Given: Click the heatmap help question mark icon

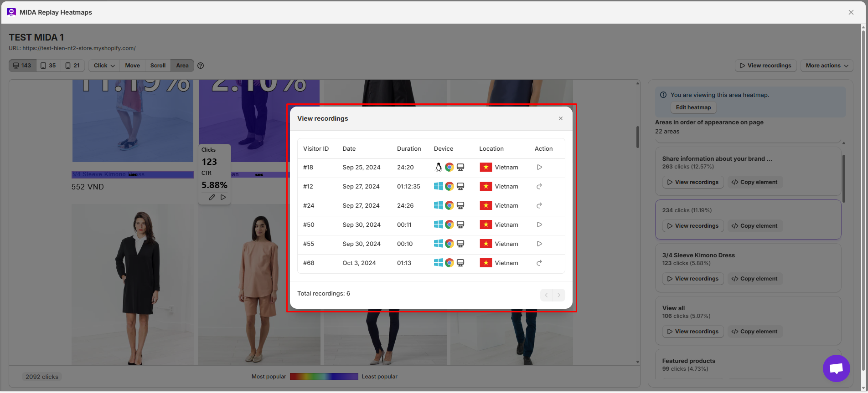Looking at the screenshot, I should coord(201,66).
